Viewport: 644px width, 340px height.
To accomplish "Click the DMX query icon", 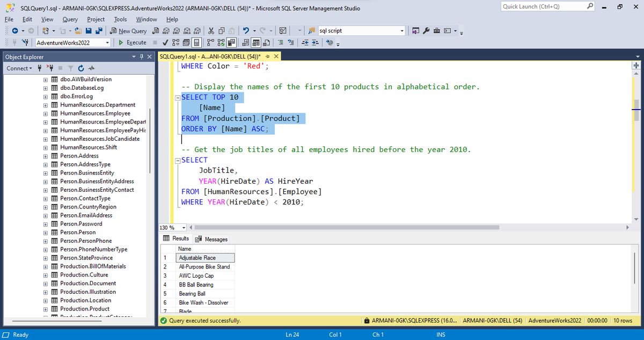I will [177, 31].
